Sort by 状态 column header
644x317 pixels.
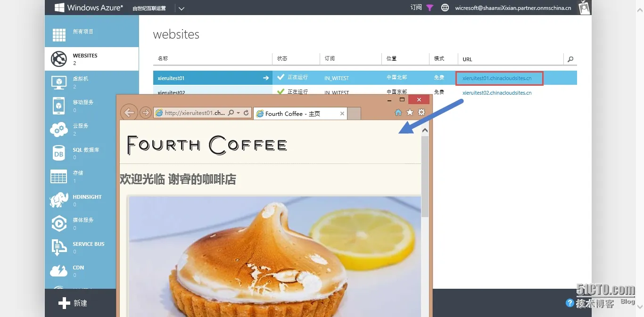pos(282,58)
